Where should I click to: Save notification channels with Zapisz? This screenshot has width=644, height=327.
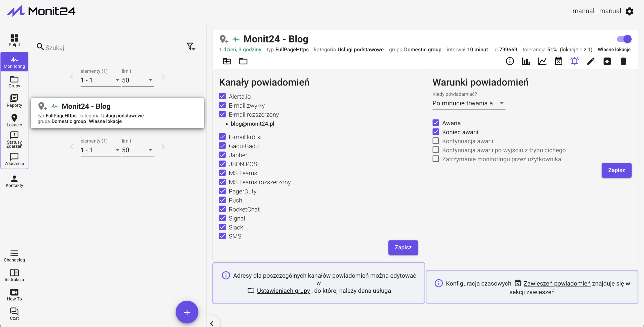403,248
